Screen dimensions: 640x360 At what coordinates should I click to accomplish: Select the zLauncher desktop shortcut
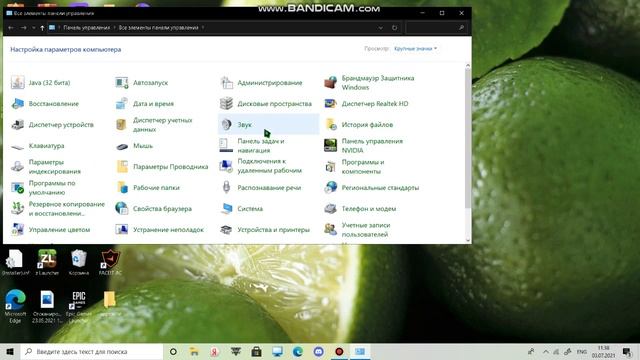pyautogui.click(x=47, y=262)
